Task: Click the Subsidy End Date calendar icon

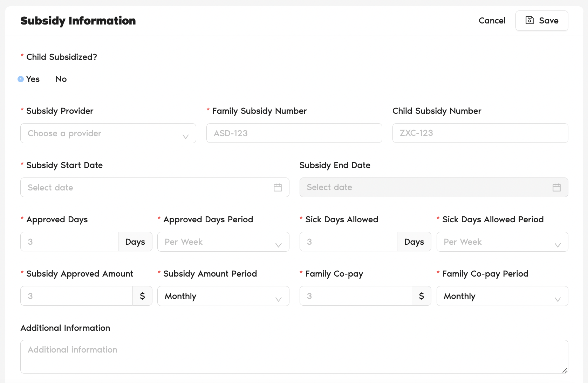Action: click(556, 188)
